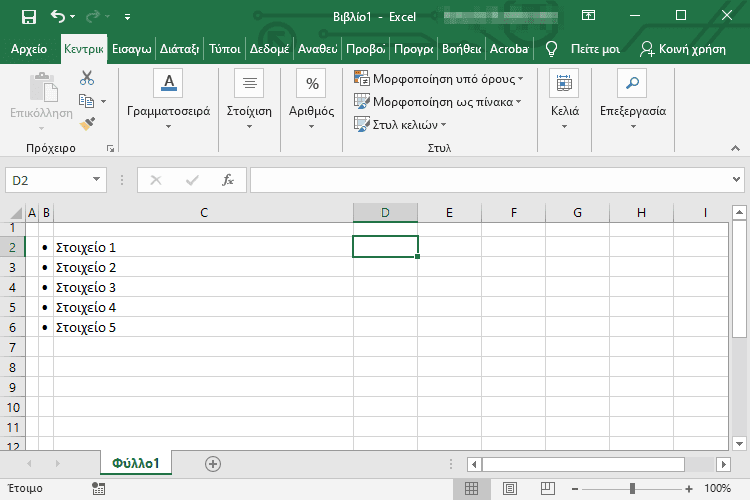
Task: Click inside the formula bar
Action: [x=490, y=180]
